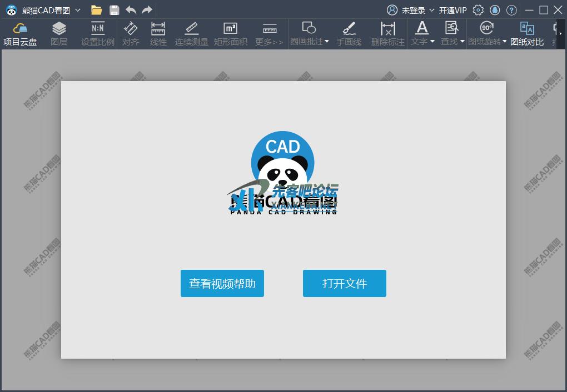Select the 矩形面积 rectangle area tool
Screen dimensions: 567x392
pos(230,34)
